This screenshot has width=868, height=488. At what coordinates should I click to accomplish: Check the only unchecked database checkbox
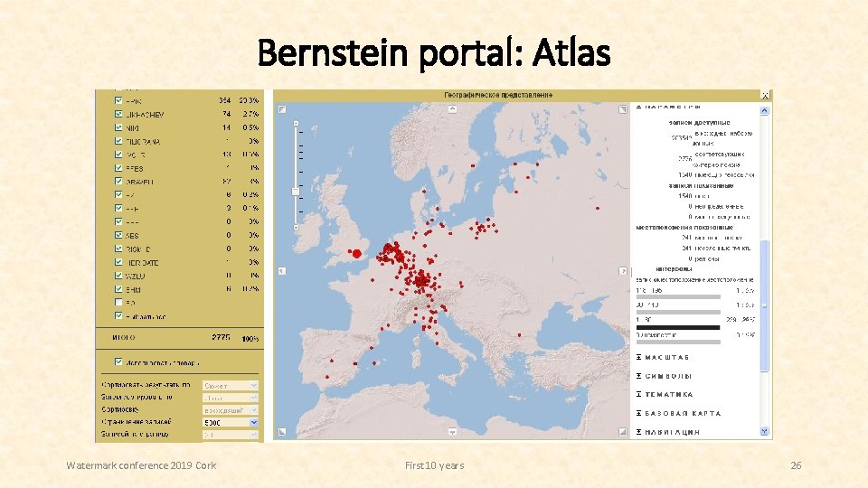118,302
